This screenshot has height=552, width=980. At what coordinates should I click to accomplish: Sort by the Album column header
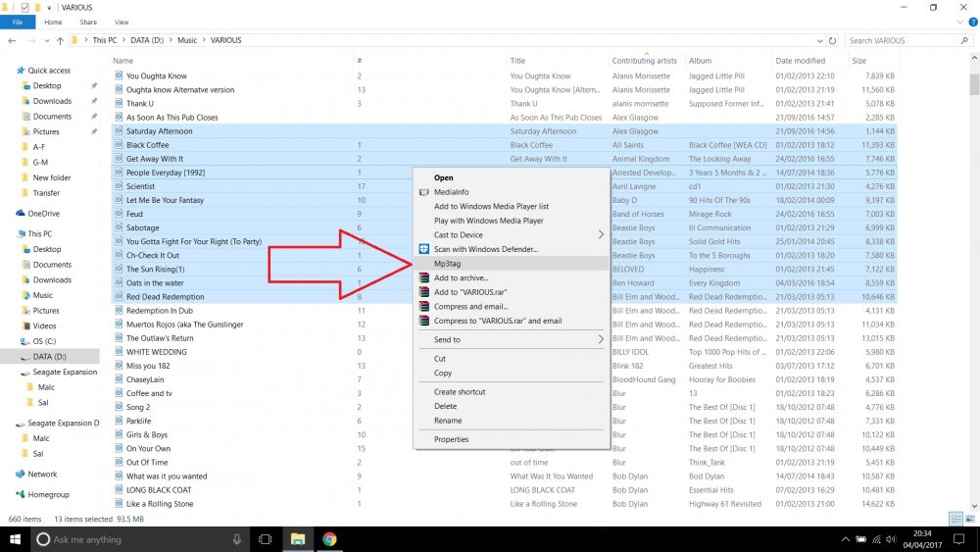click(700, 61)
